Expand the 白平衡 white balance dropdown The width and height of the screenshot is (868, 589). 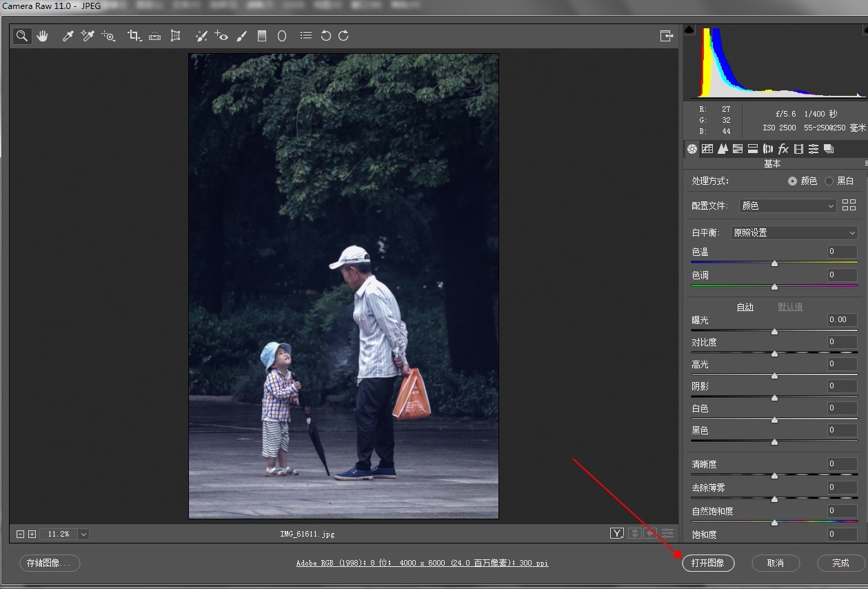pyautogui.click(x=794, y=233)
